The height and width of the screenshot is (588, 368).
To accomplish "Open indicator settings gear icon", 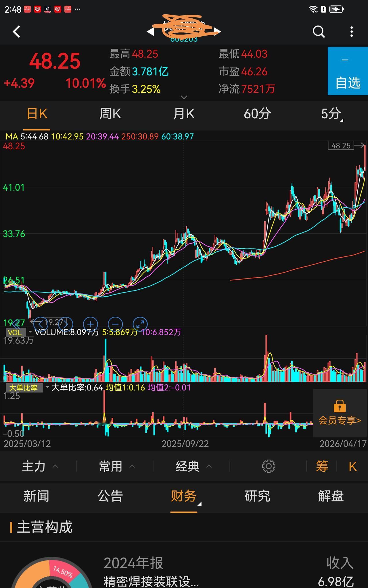I will pyautogui.click(x=269, y=466).
